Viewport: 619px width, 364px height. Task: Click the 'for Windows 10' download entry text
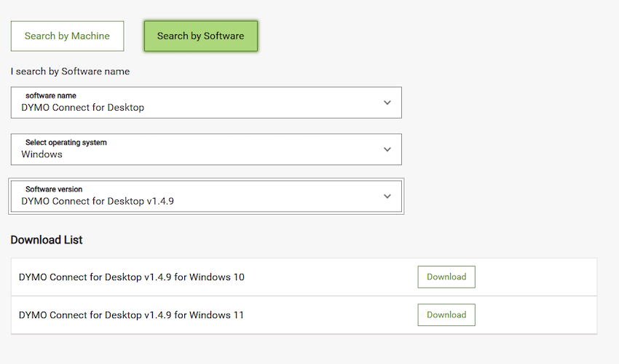click(x=132, y=277)
